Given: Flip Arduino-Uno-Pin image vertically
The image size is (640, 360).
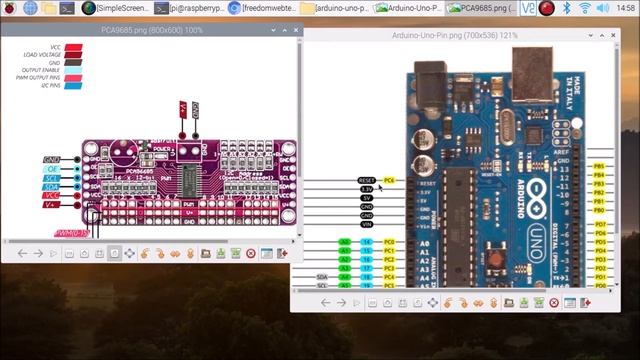Looking at the screenshot, I should pos(493,303).
